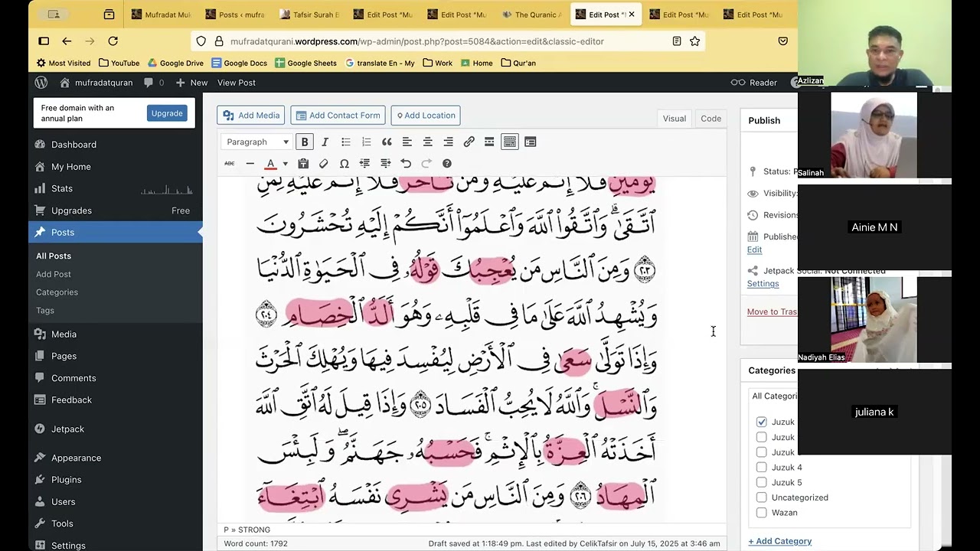This screenshot has width=980, height=551.
Task: Reload the page in the browser
Action: coord(113,41)
